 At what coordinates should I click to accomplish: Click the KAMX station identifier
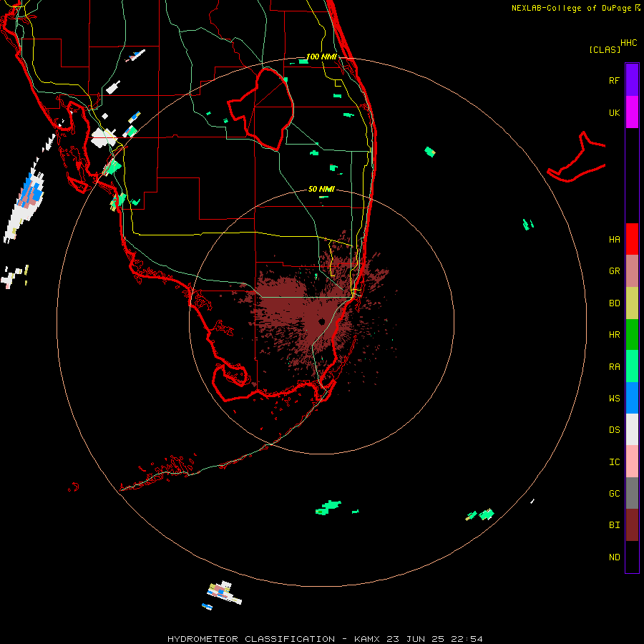click(367, 639)
